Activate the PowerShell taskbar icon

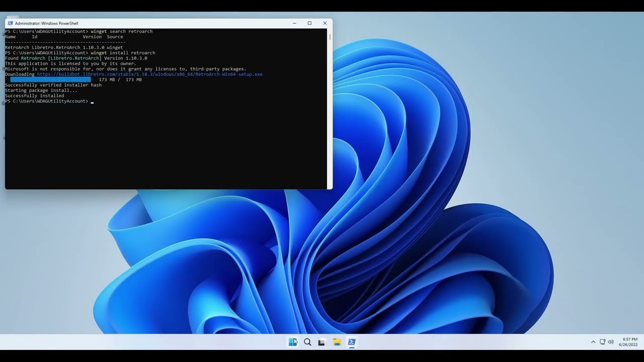pyautogui.click(x=352, y=342)
